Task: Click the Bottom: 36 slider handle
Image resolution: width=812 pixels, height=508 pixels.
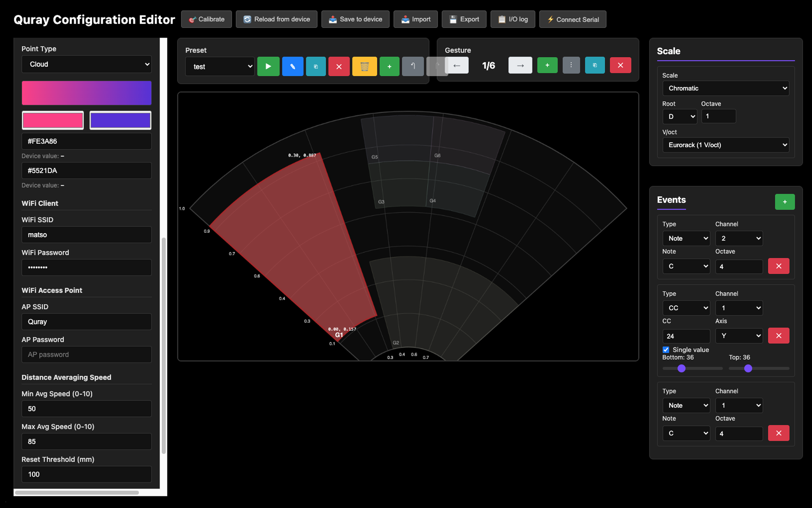Action: (681, 368)
